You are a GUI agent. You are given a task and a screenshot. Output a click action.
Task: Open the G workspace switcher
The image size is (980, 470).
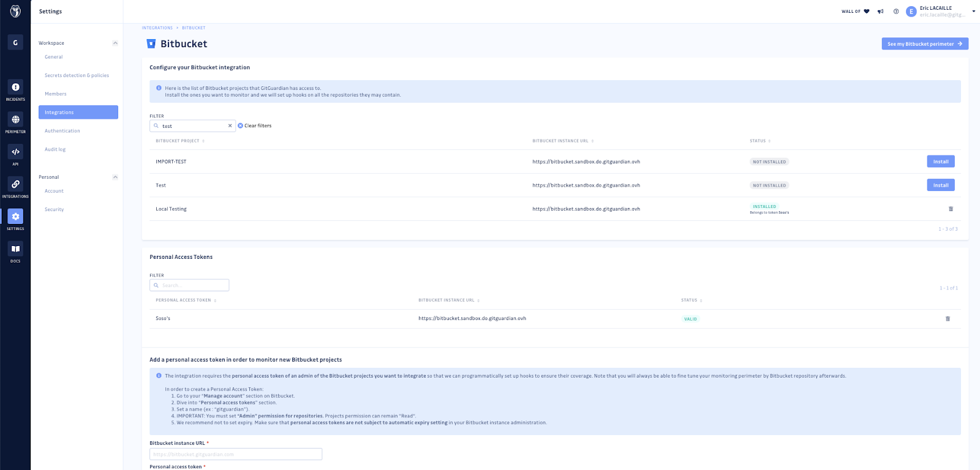(x=15, y=42)
